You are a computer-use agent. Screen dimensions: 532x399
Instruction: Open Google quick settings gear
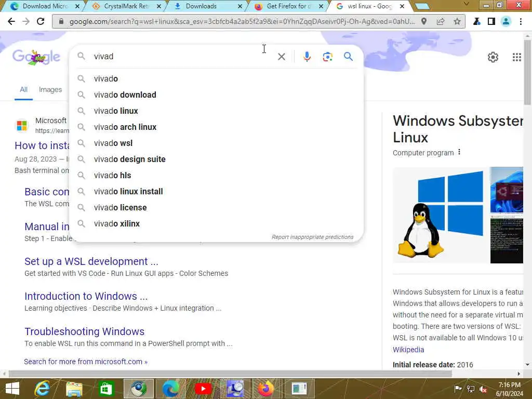(x=493, y=57)
